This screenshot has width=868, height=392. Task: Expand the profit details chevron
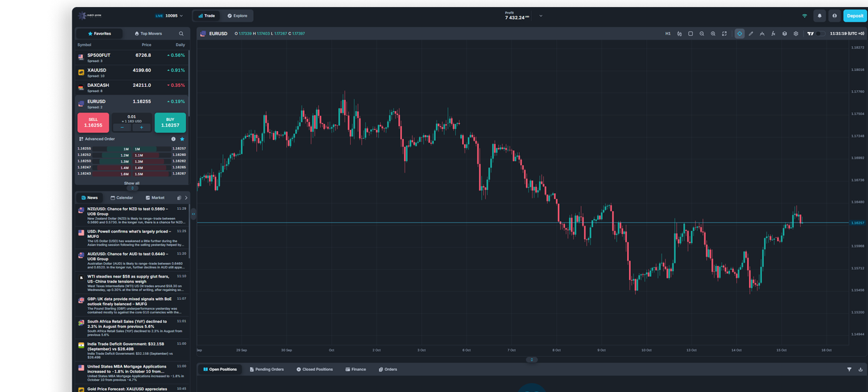coord(541,16)
